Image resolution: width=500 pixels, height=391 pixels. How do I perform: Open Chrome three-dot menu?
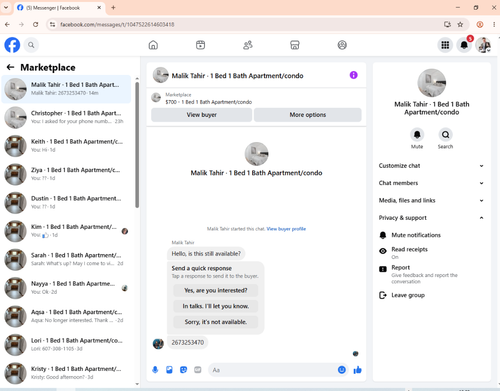coord(494,24)
